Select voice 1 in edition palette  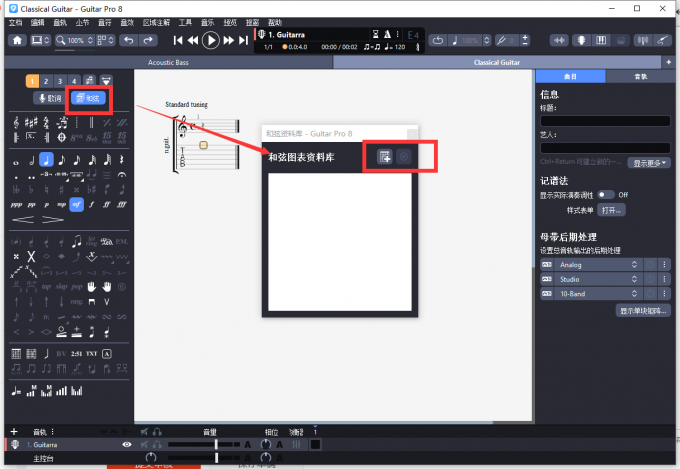(33, 80)
